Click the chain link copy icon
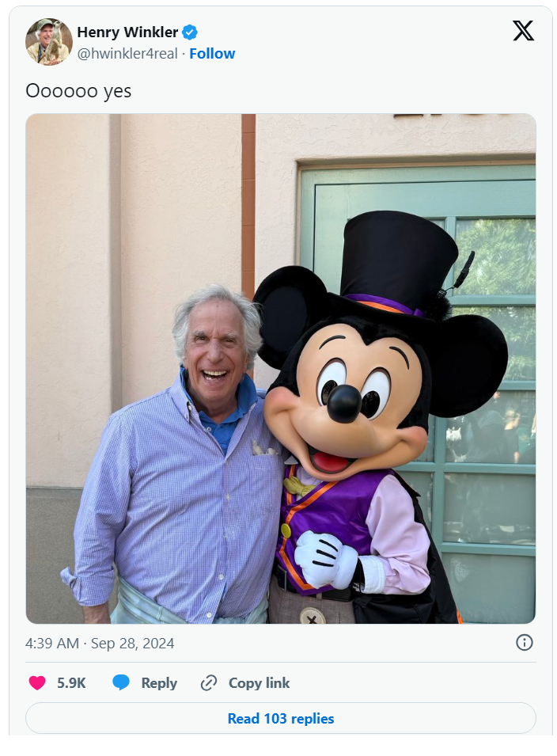 [209, 682]
